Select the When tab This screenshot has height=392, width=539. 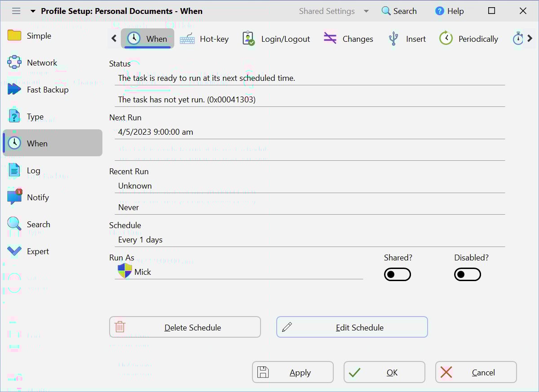coord(147,39)
